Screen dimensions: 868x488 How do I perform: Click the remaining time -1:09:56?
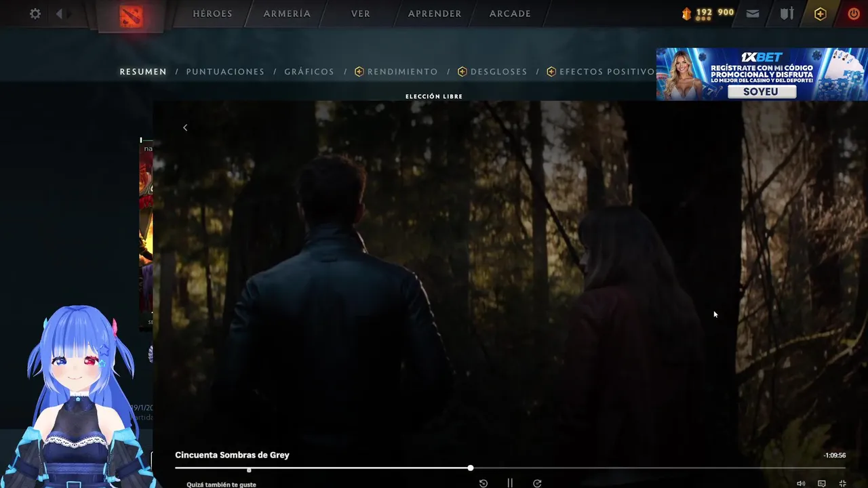[x=835, y=455]
